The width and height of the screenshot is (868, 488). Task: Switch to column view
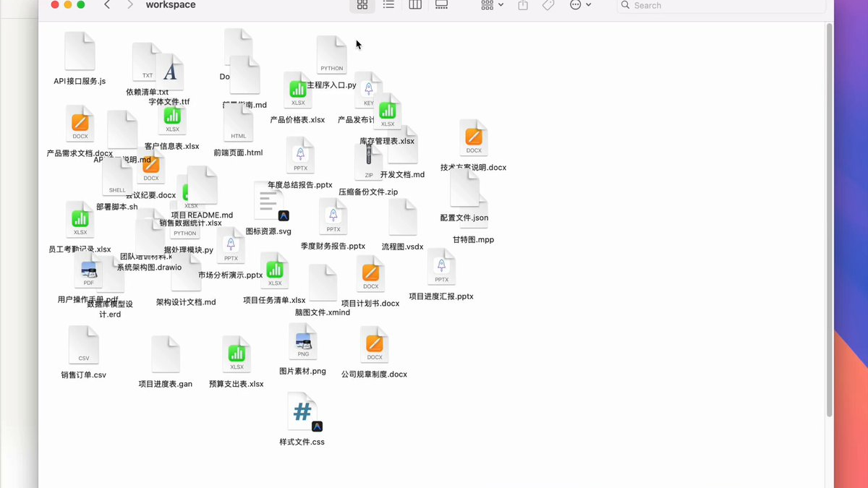[x=415, y=5]
